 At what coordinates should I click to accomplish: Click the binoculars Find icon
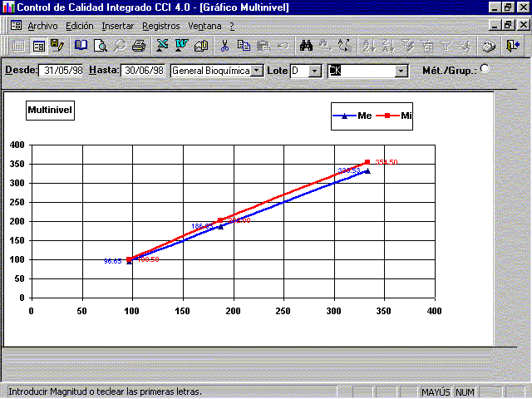click(x=306, y=46)
